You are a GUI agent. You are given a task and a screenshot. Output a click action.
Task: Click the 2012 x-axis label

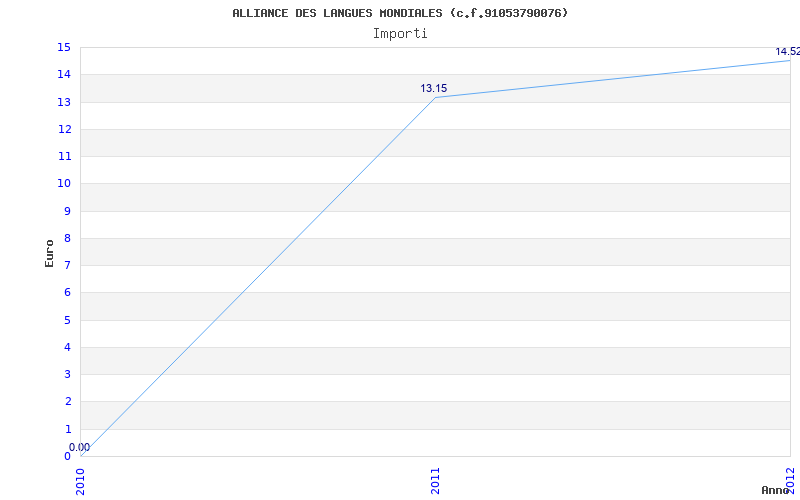click(x=791, y=480)
